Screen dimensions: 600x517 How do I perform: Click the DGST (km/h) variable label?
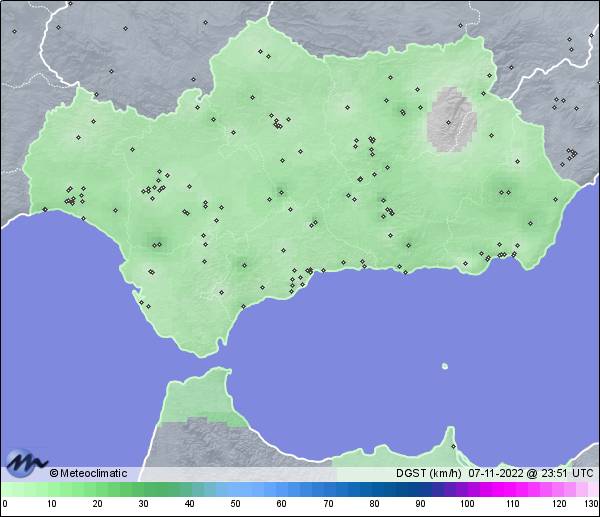pos(429,473)
